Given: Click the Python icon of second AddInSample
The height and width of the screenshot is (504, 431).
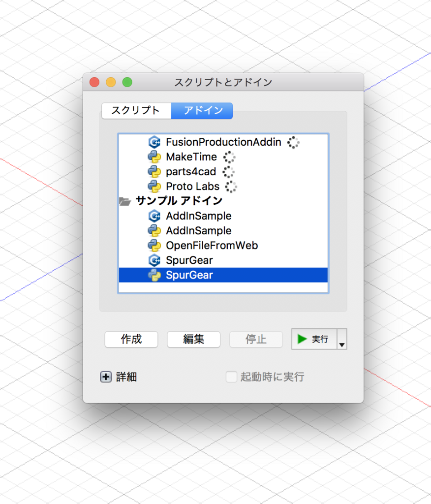Looking at the screenshot, I should click(x=154, y=231).
